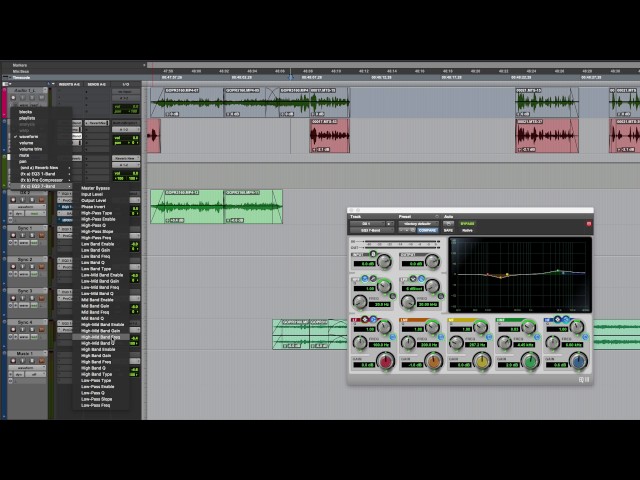Select the LPF second filter type icon

421,279
